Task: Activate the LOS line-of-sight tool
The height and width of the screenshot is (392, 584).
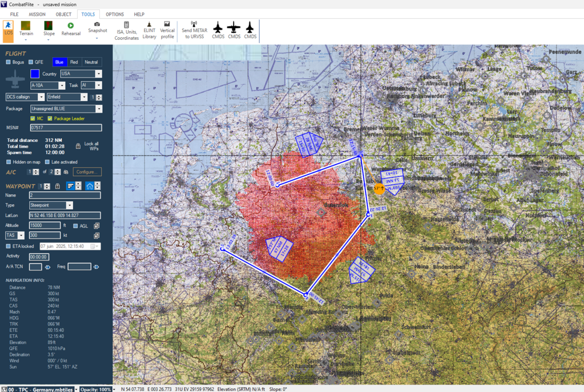Action: (8, 29)
